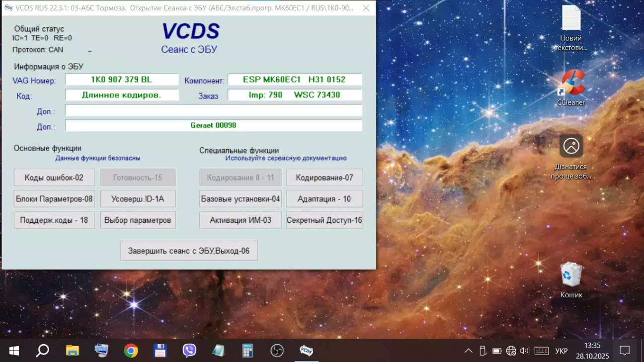This screenshot has width=644, height=362.
Task: Show hidden system tray icons
Action: pyautogui.click(x=468, y=351)
